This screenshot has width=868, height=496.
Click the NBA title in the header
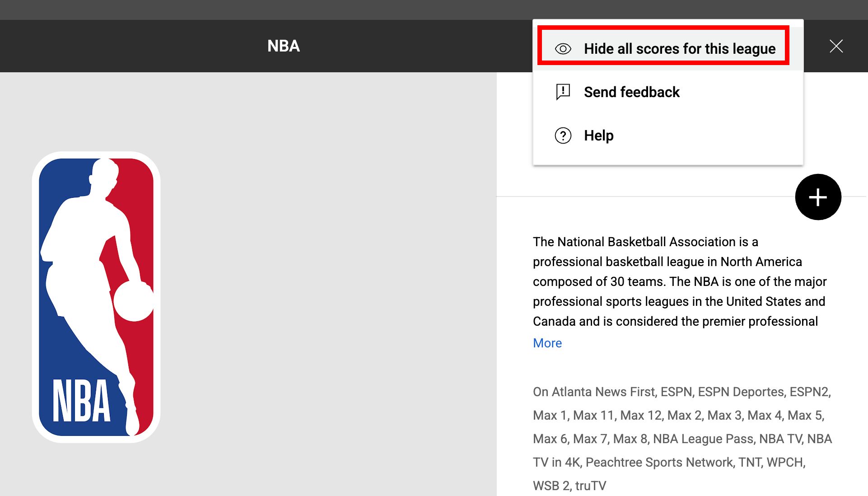click(284, 46)
